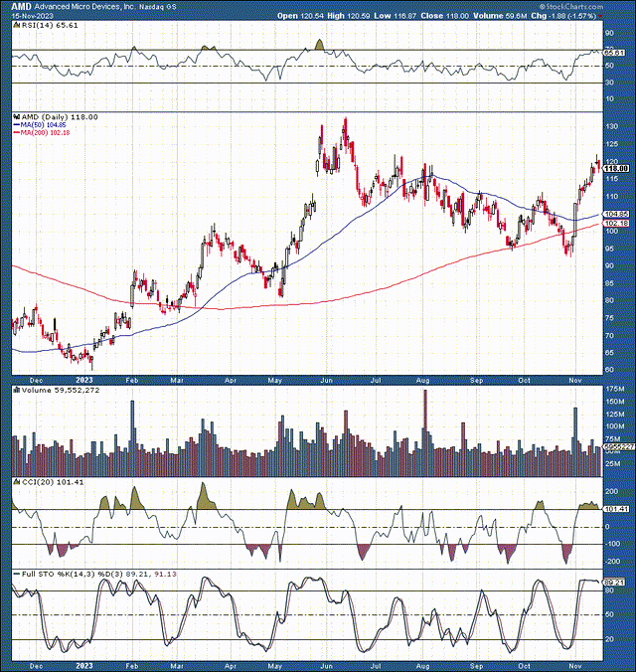Image resolution: width=636 pixels, height=672 pixels.
Task: Click the 'MA(200) 102.18' legend entry
Action: (45, 133)
